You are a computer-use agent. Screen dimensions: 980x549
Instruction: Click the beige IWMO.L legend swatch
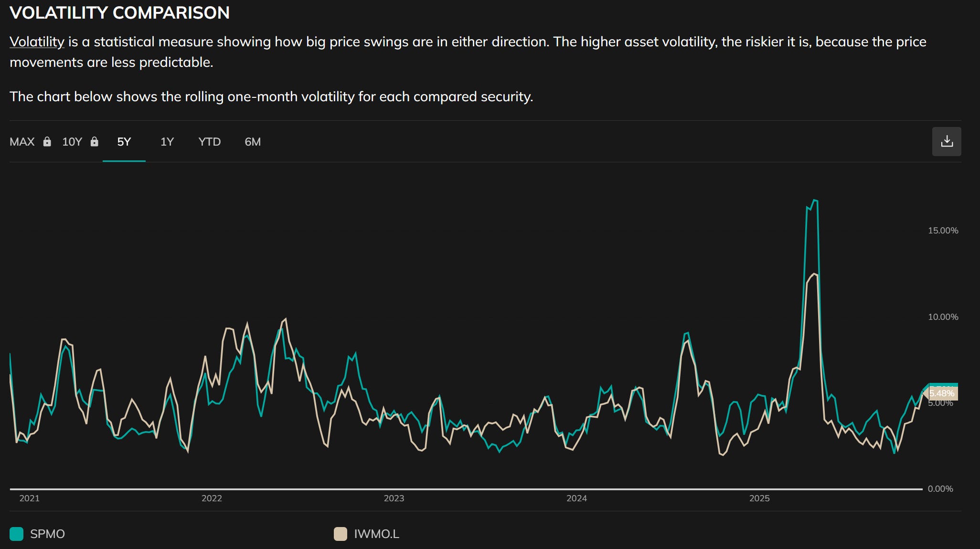tap(340, 534)
